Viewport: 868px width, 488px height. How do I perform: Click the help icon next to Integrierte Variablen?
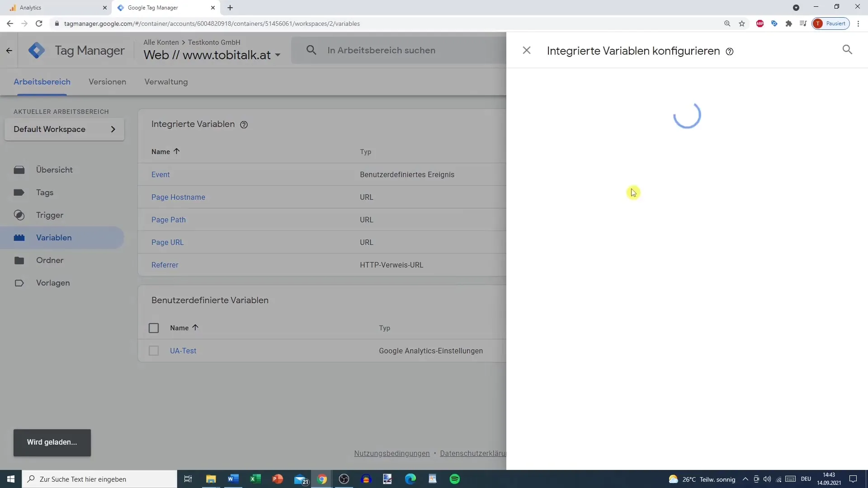(x=244, y=125)
